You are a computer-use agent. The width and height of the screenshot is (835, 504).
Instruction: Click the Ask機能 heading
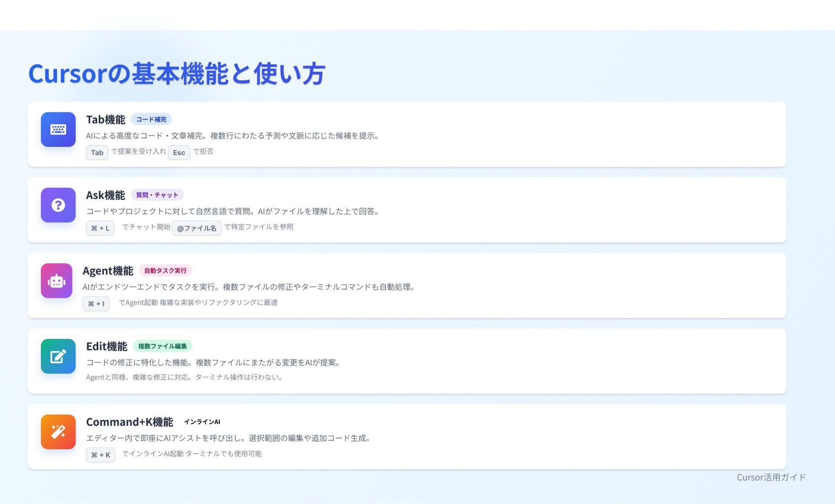coord(106,195)
